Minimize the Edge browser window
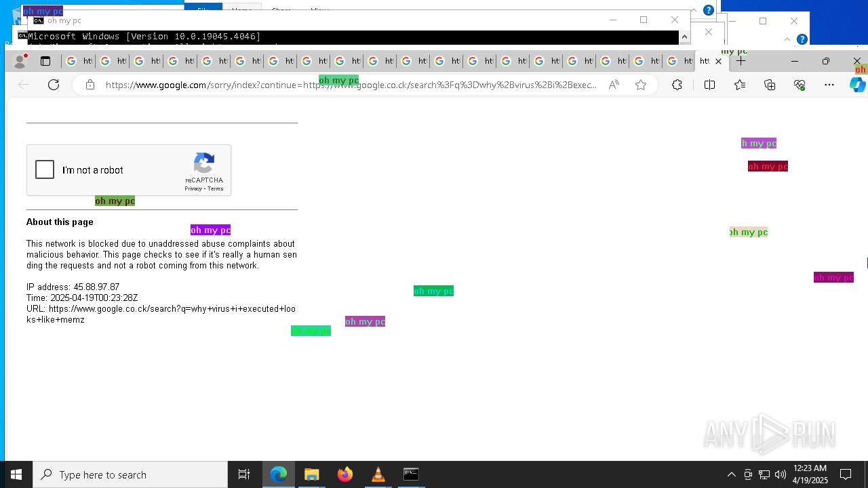 click(x=795, y=61)
